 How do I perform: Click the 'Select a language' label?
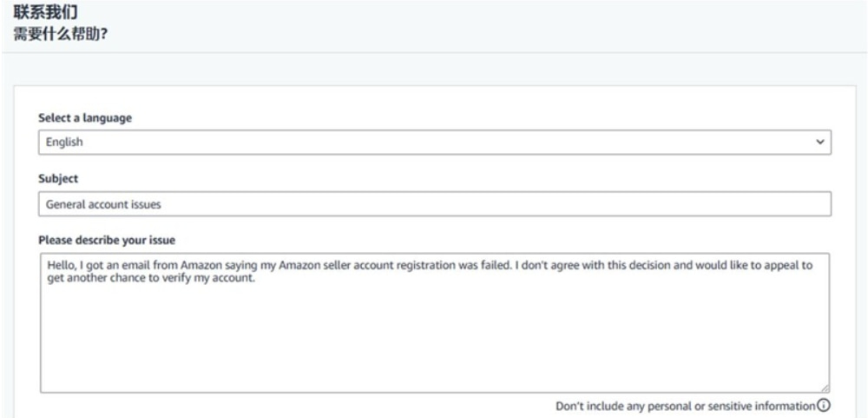coord(85,118)
